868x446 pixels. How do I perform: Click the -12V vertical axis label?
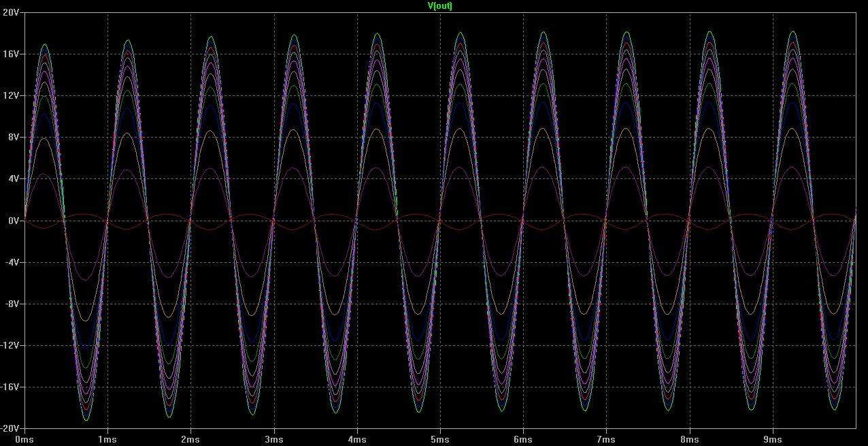[9, 345]
